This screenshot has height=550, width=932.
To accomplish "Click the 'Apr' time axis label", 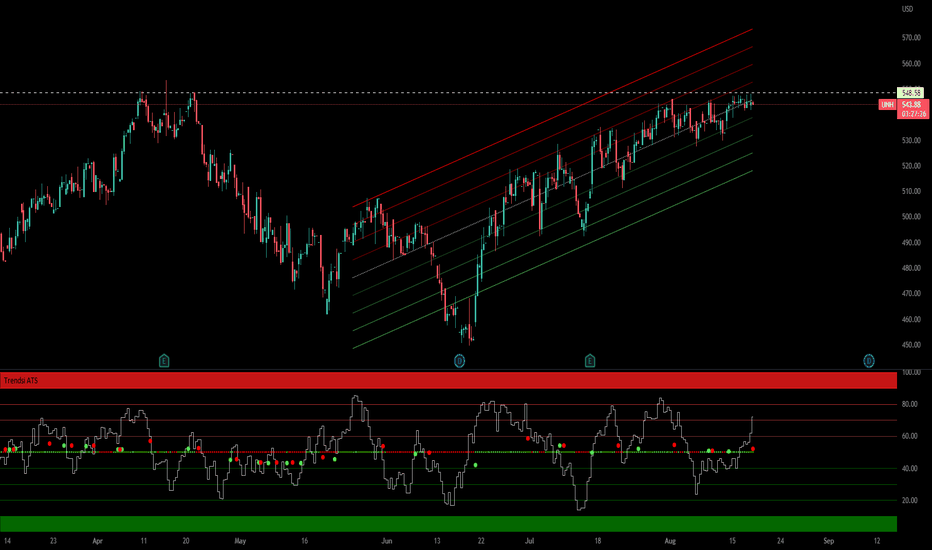I will (97, 541).
